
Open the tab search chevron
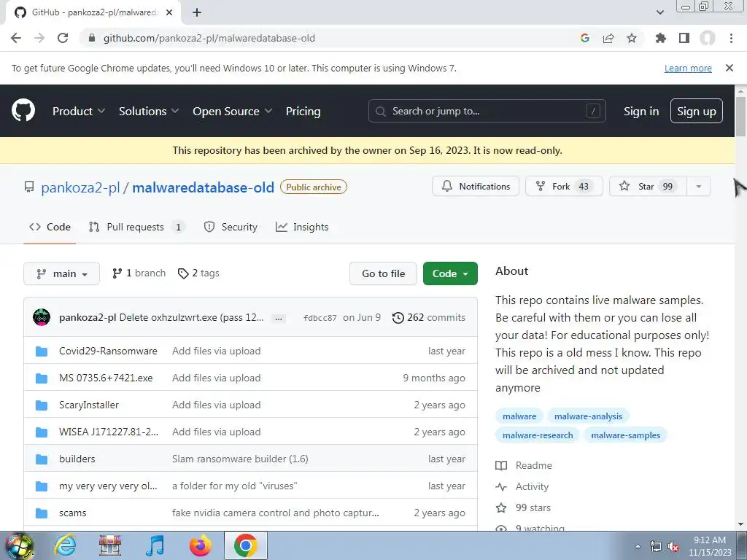click(659, 12)
